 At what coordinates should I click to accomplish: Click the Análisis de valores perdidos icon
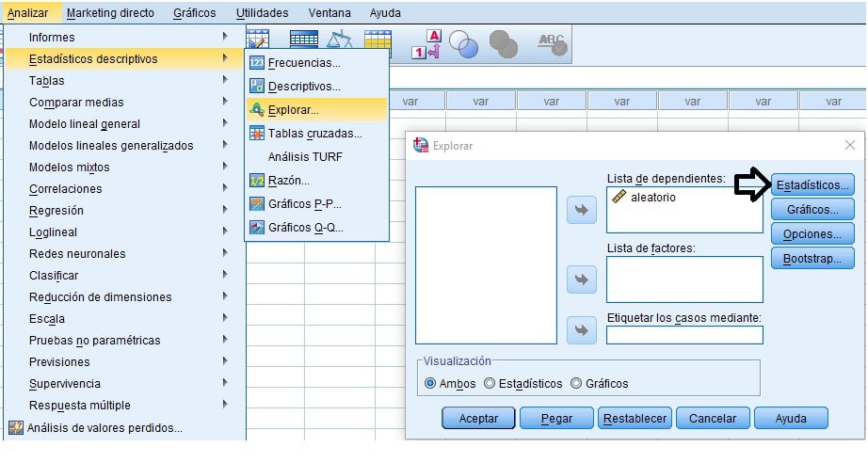[x=16, y=427]
